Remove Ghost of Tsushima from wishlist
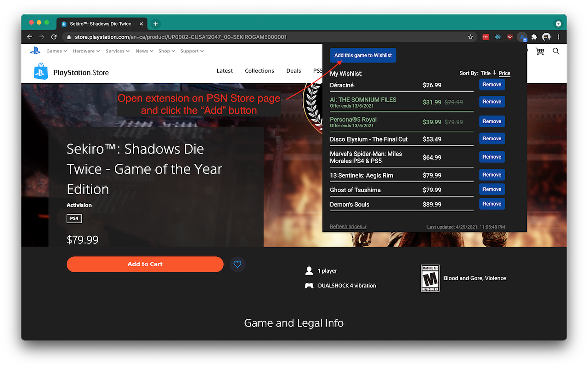 (492, 189)
